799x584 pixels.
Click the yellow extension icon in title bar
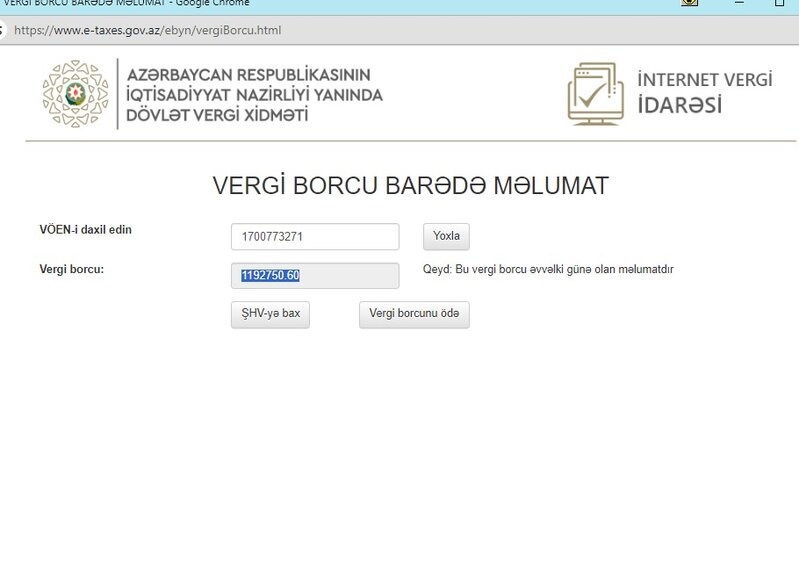click(689, 2)
